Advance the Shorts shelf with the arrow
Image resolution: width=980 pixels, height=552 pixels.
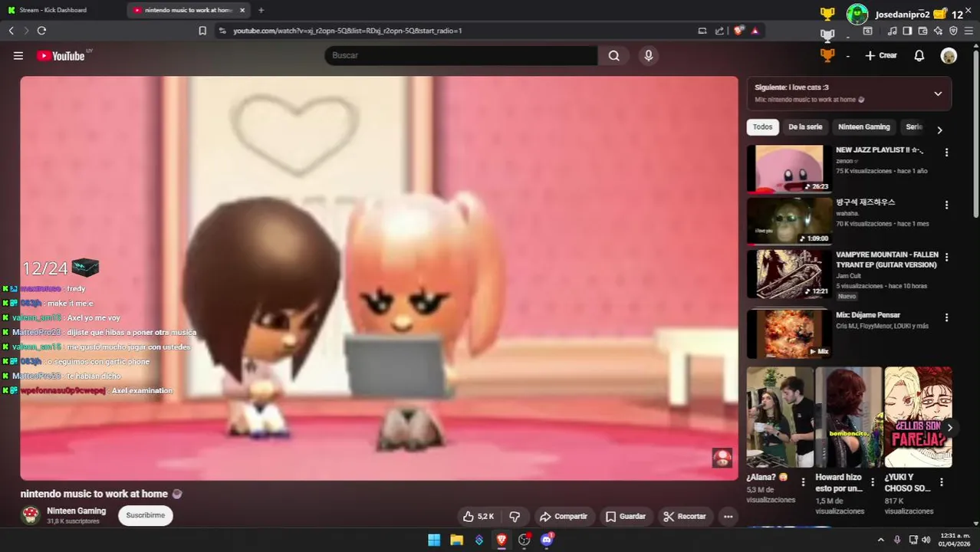(x=949, y=428)
